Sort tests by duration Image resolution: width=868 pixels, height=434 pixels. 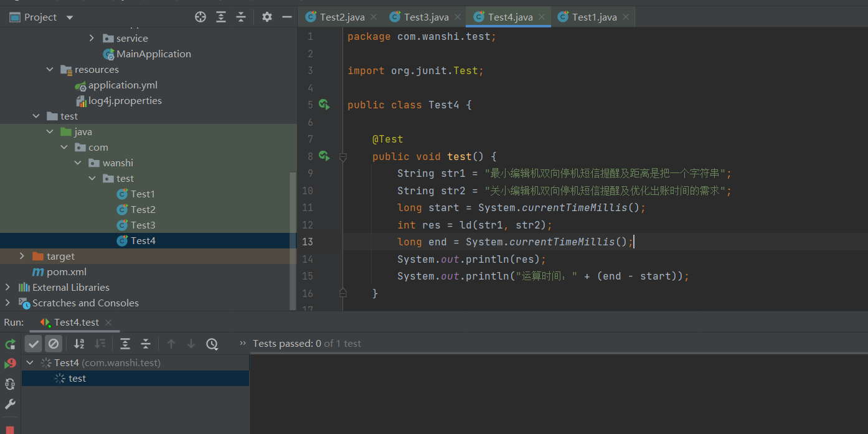[100, 344]
